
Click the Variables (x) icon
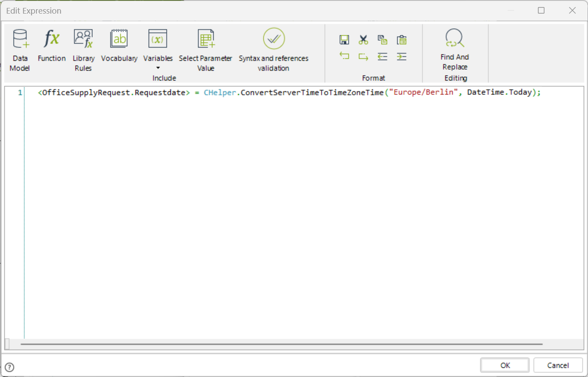pyautogui.click(x=158, y=39)
